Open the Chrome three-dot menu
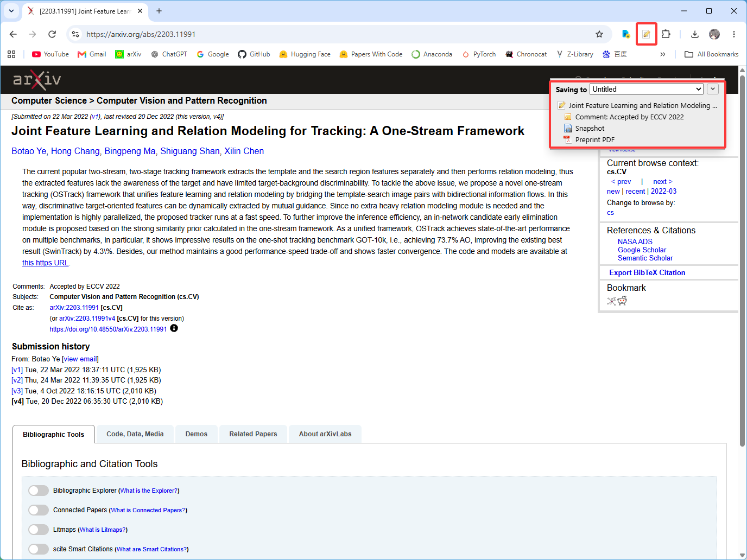This screenshot has height=560, width=747. [x=734, y=34]
